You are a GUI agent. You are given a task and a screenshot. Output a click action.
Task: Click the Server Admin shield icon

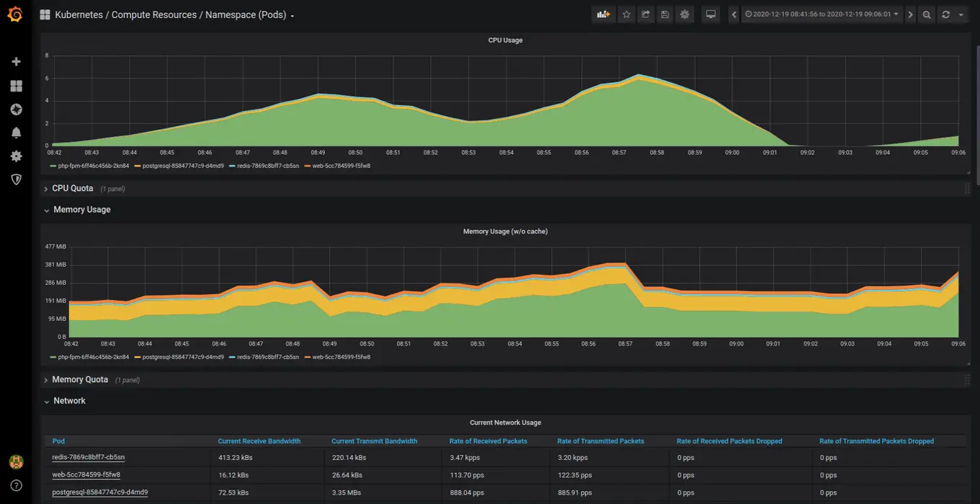pos(16,179)
